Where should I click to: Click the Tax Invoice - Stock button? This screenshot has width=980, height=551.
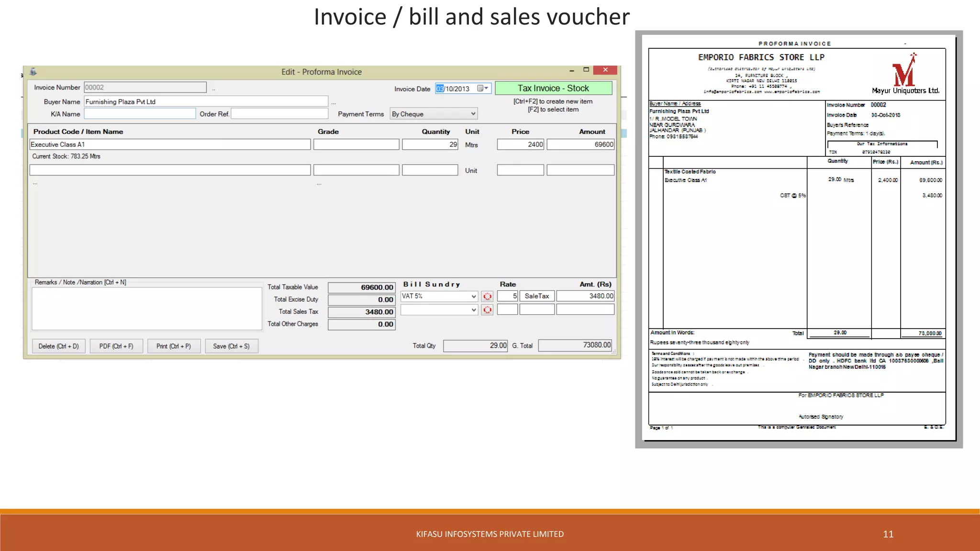click(553, 88)
